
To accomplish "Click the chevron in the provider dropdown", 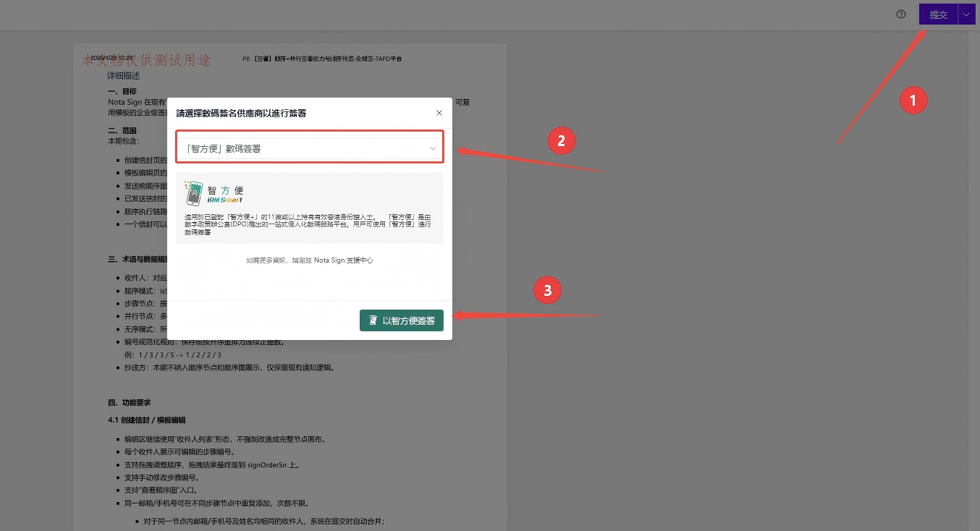I will click(x=432, y=148).
